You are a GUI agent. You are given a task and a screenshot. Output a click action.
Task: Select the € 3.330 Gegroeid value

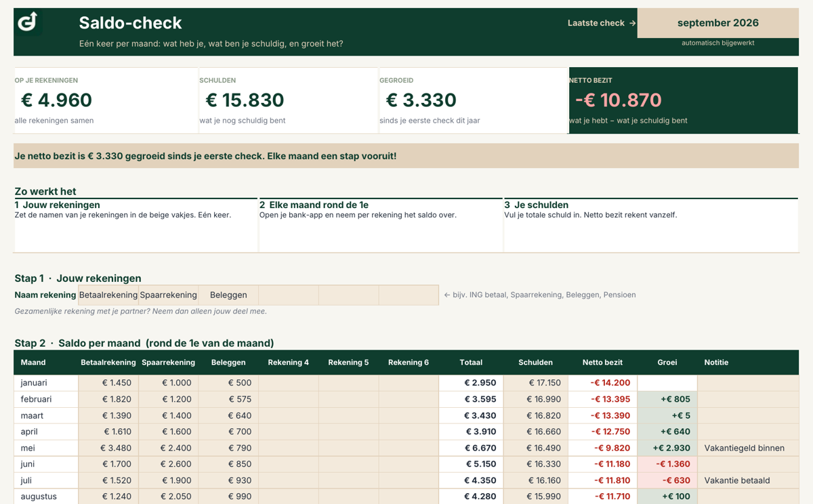[421, 100]
